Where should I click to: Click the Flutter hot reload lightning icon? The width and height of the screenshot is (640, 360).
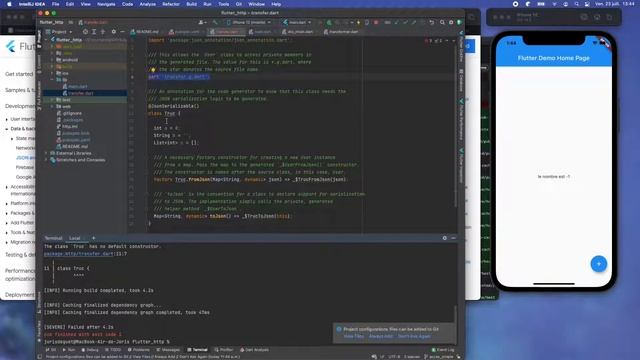click(x=359, y=22)
